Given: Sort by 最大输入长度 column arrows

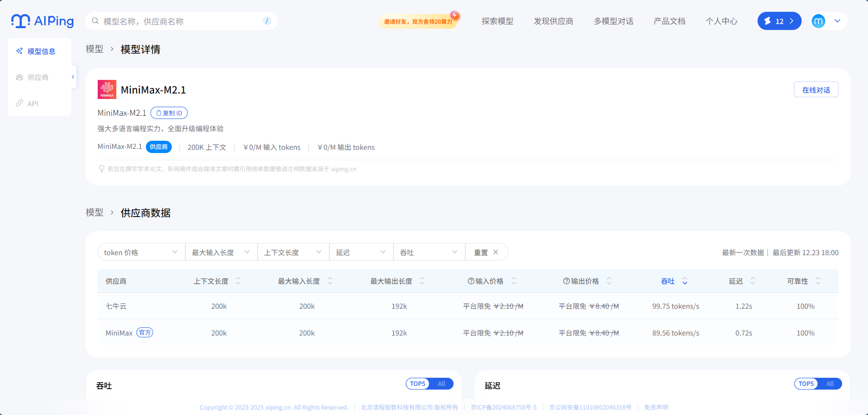Looking at the screenshot, I should click(330, 281).
